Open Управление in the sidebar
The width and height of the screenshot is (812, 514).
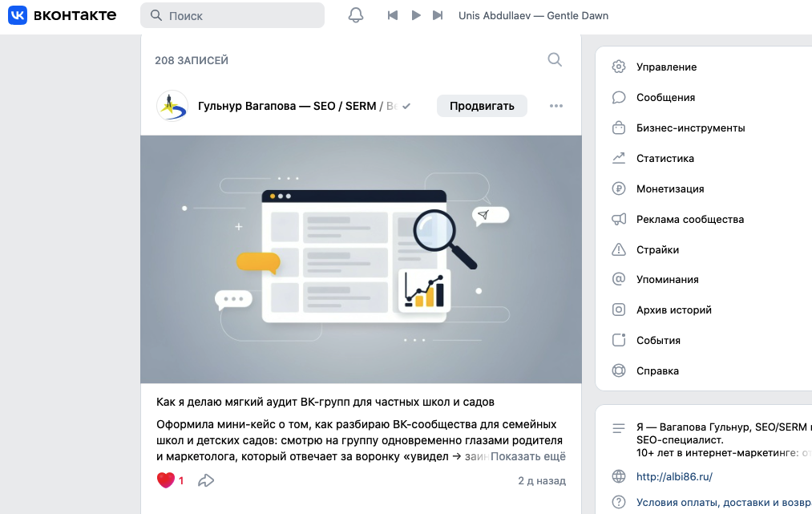click(x=666, y=67)
